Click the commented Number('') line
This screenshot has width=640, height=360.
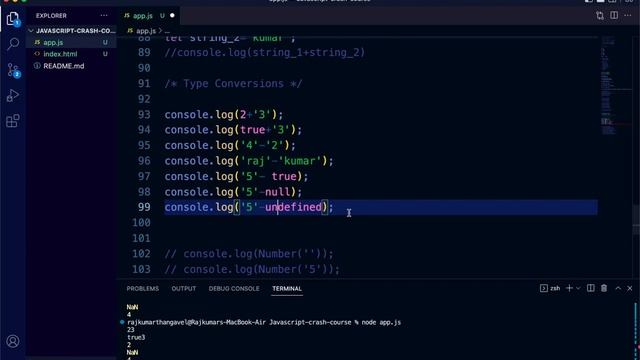[x=249, y=254]
